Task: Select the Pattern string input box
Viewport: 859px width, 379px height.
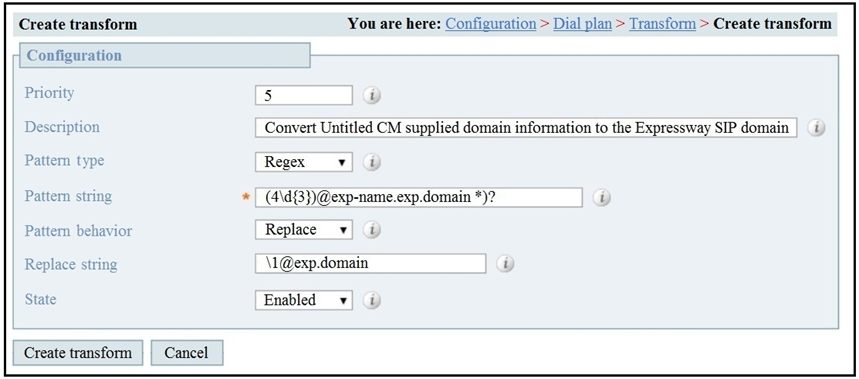Action: coord(419,197)
